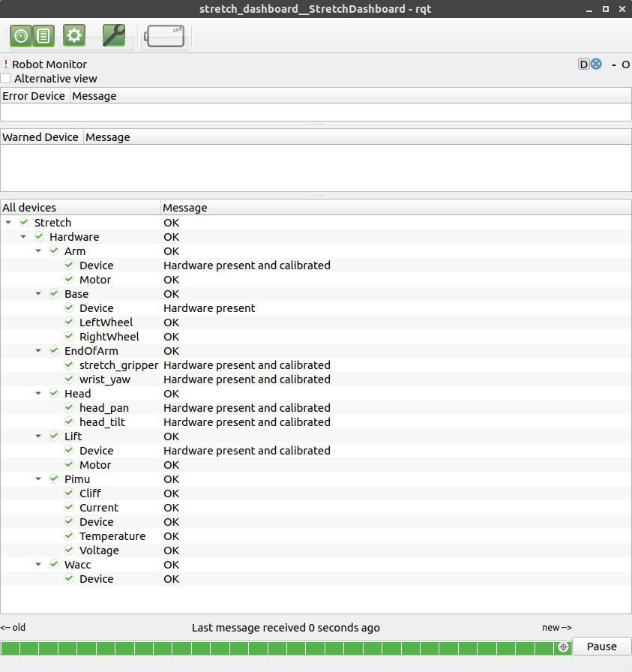Click the empty Warned Device list area
The width and height of the screenshot is (632, 672).
[x=316, y=167]
